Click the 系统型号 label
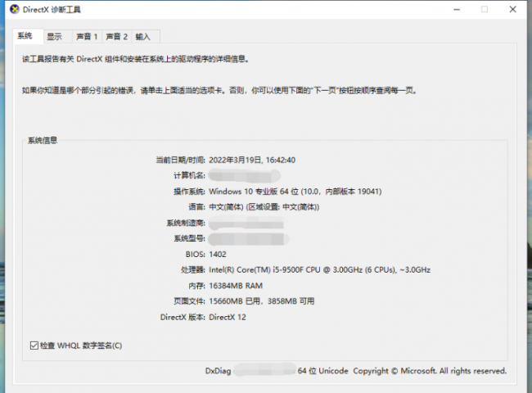The image size is (532, 393). 189,238
